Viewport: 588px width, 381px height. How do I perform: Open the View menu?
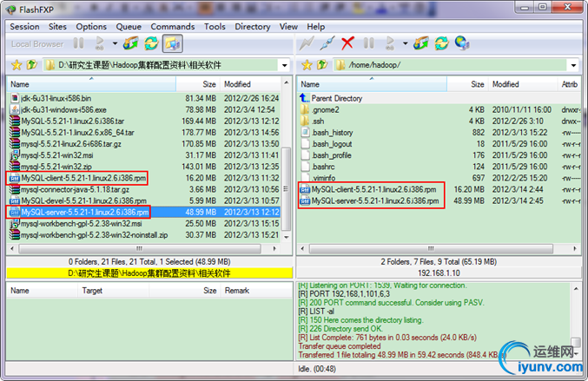[288, 27]
